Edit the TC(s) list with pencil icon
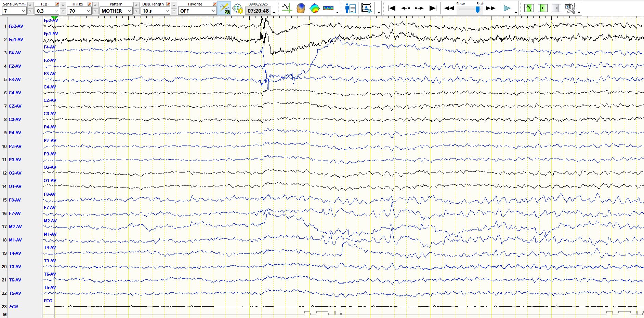 57,4
